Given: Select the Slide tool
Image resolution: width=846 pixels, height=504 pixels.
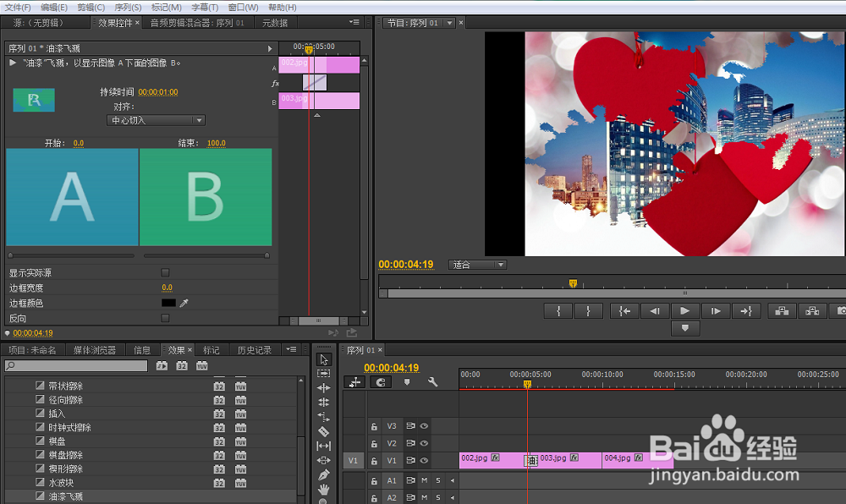Looking at the screenshot, I should (324, 460).
